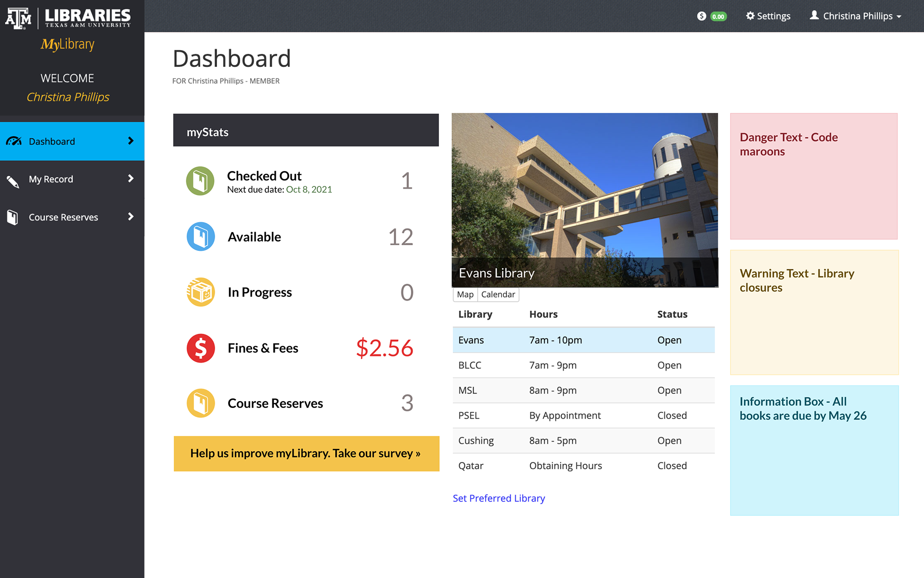This screenshot has width=924, height=578.
Task: Click the Danger Text alert box
Action: (x=814, y=176)
